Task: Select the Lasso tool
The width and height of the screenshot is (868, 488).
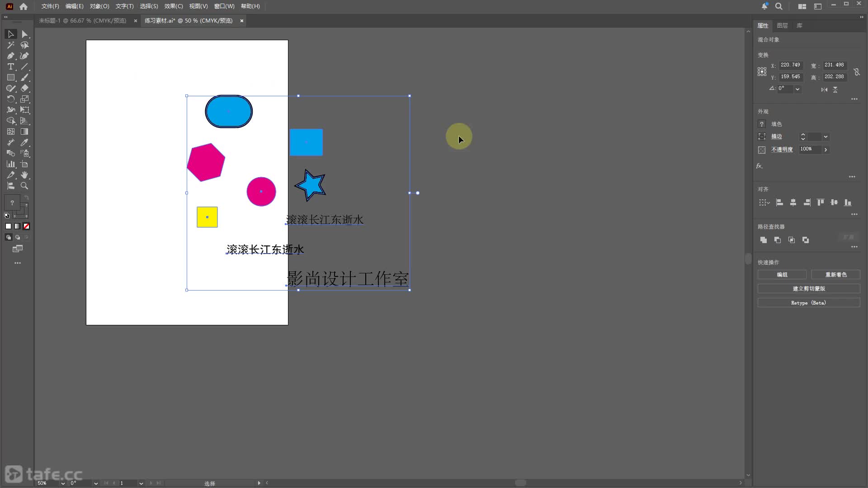Action: (25, 45)
